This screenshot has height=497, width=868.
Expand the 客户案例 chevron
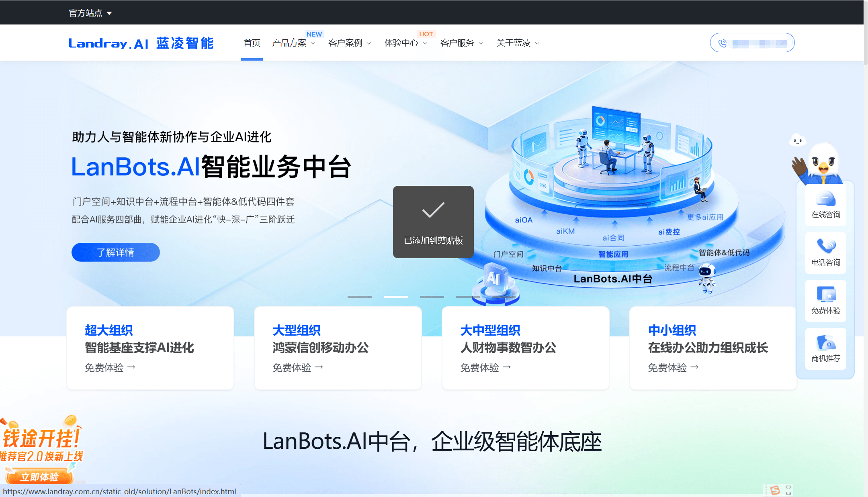pyautogui.click(x=369, y=43)
